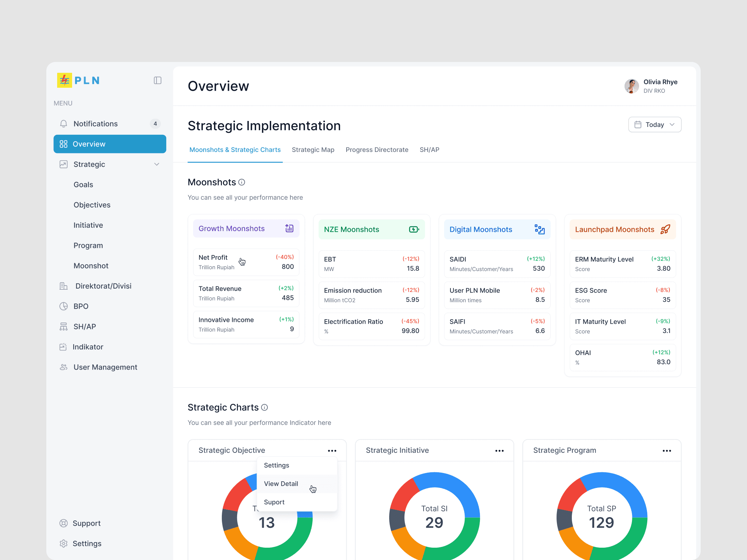Click the SH/AP hierarchy icon
The image size is (747, 560).
pyautogui.click(x=63, y=327)
